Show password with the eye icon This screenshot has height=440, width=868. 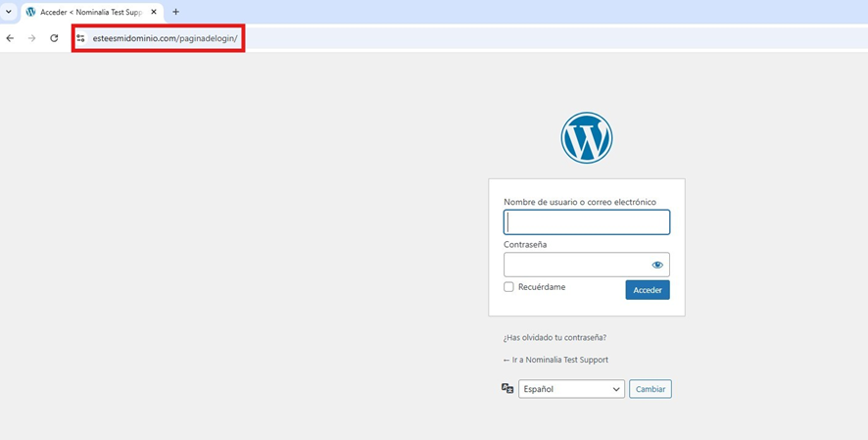[657, 265]
